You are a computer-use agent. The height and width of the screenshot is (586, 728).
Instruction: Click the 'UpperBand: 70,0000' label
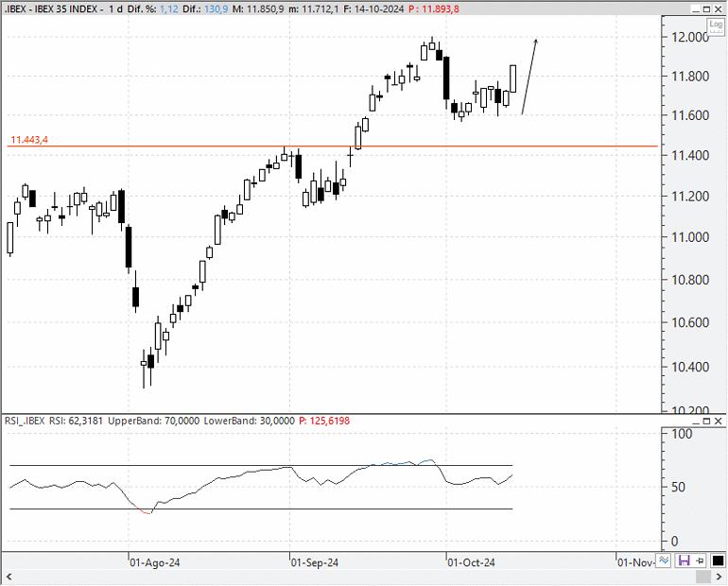coord(154,421)
